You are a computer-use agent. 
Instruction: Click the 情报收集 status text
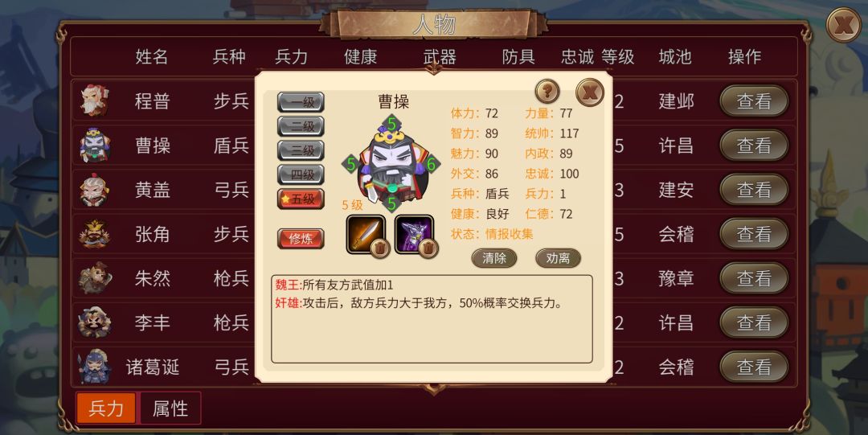tap(510, 234)
